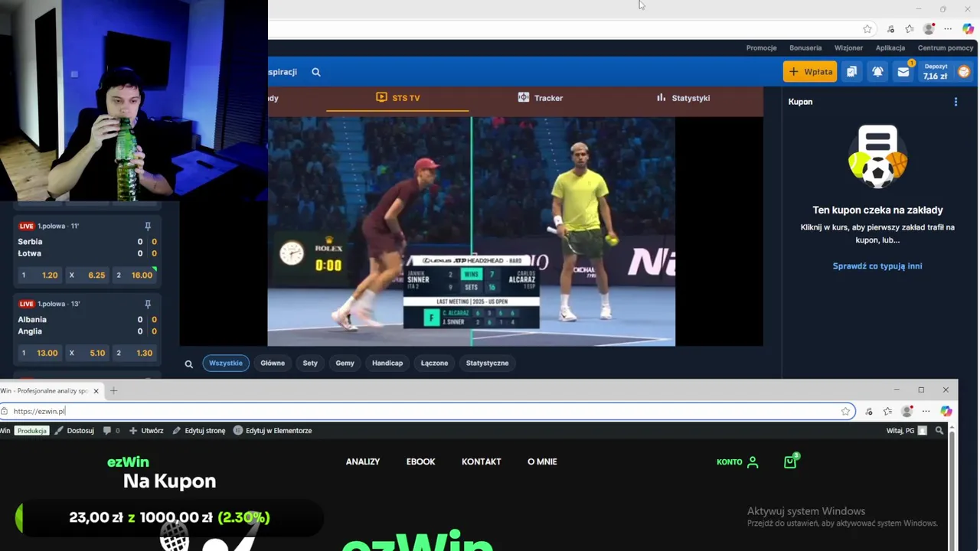Image resolution: width=980 pixels, height=551 pixels.
Task: Click the Wpłata deposit button
Action: tap(810, 71)
